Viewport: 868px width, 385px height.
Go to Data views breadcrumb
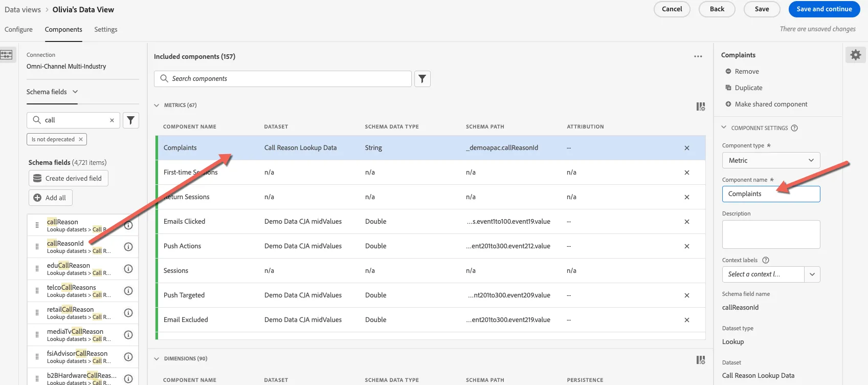pos(23,10)
